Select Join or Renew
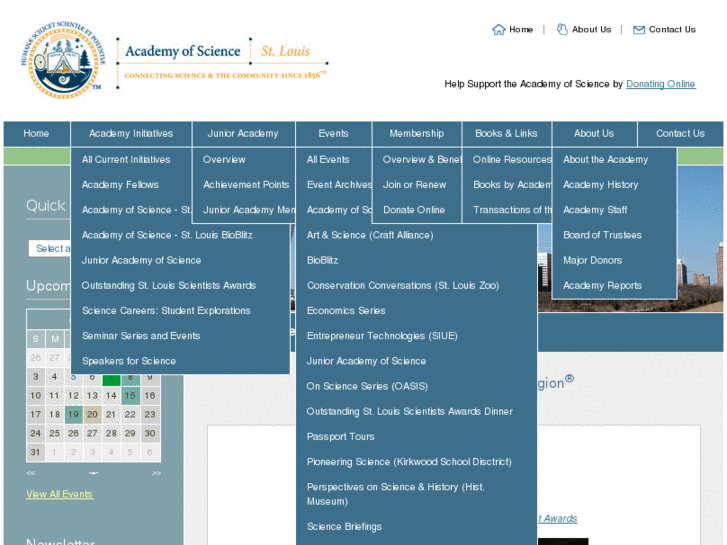This screenshot has width=727, height=545. 415,185
